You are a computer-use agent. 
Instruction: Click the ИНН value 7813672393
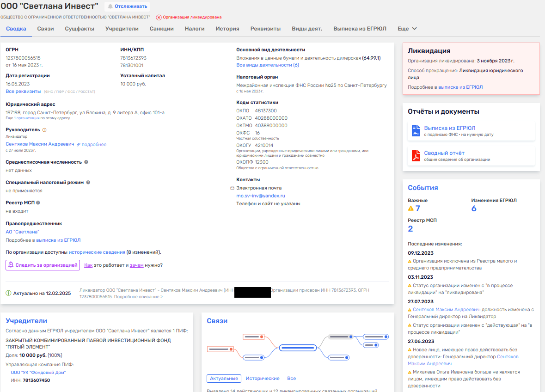coord(134,58)
